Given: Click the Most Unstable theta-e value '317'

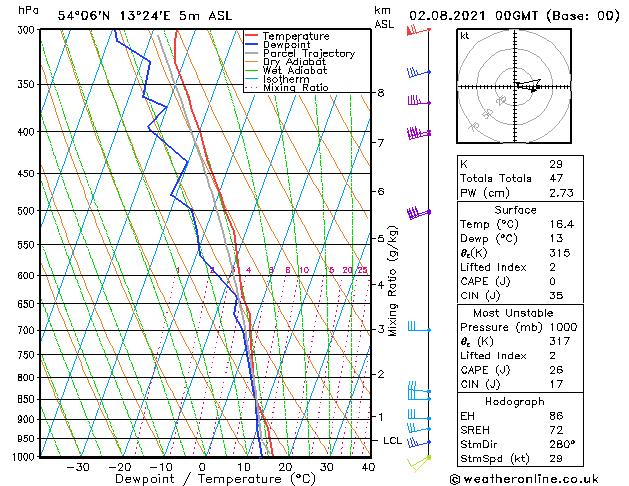Looking at the screenshot, I should [560, 341].
